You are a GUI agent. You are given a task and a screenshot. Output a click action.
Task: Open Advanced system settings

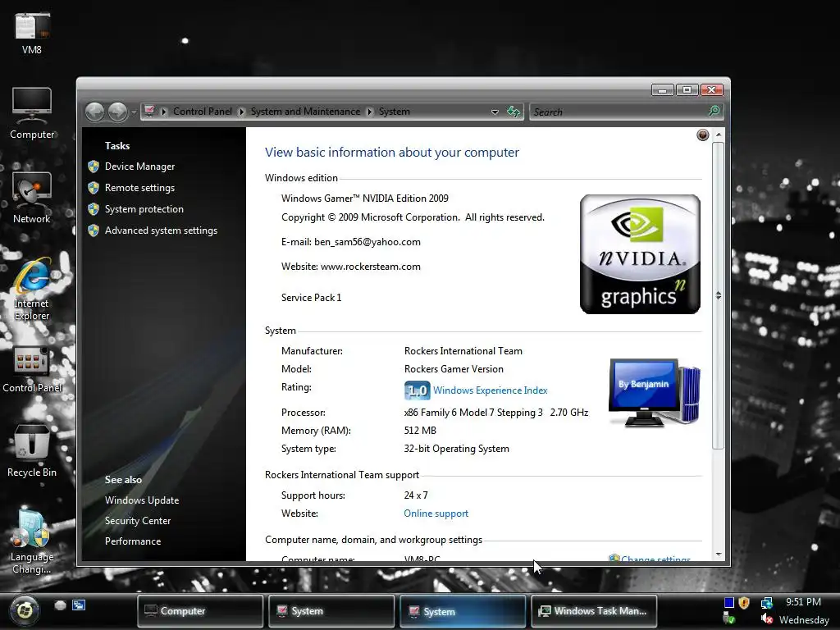tap(162, 231)
